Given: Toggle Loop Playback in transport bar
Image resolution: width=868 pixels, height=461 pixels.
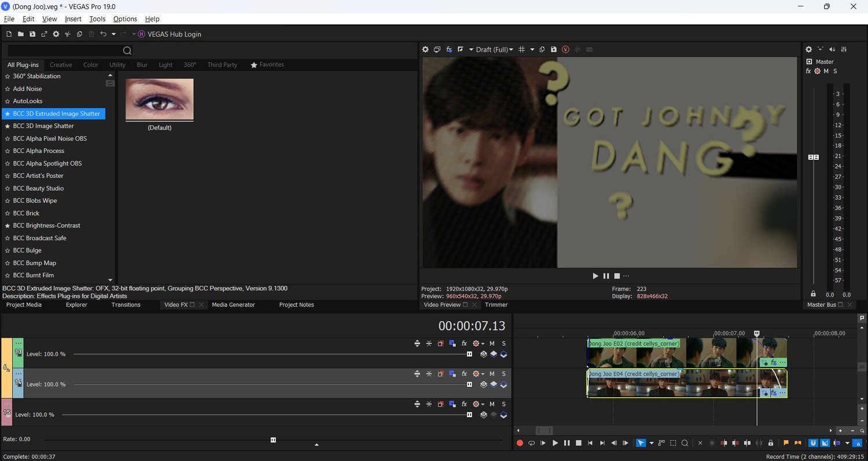Looking at the screenshot, I should pos(531,443).
